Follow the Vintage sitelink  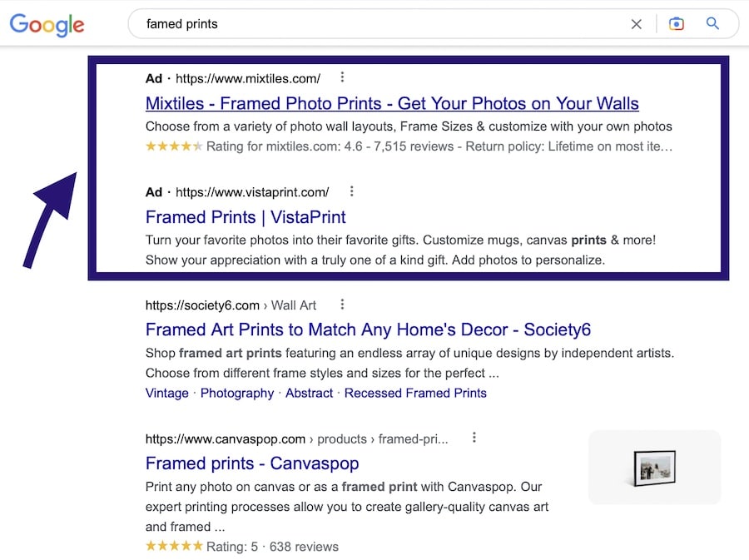(166, 393)
